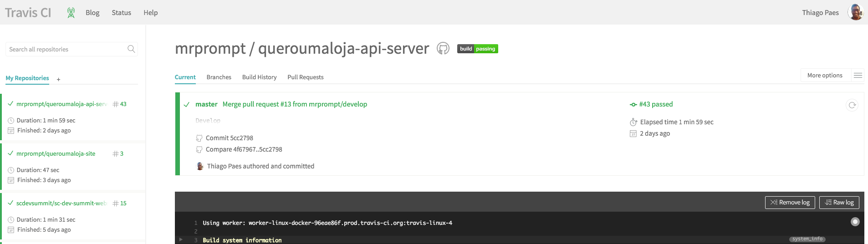This screenshot has height=244, width=868.
Task: Click the Remove log button
Action: [790, 202]
